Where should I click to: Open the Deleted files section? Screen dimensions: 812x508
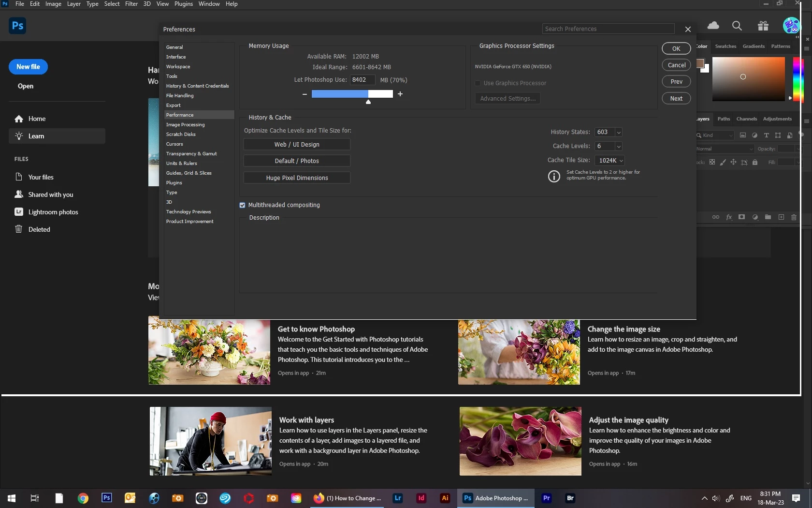pyautogui.click(x=39, y=229)
